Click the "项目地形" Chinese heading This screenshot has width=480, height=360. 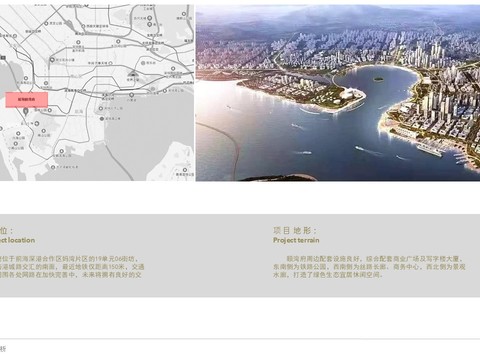click(x=295, y=230)
